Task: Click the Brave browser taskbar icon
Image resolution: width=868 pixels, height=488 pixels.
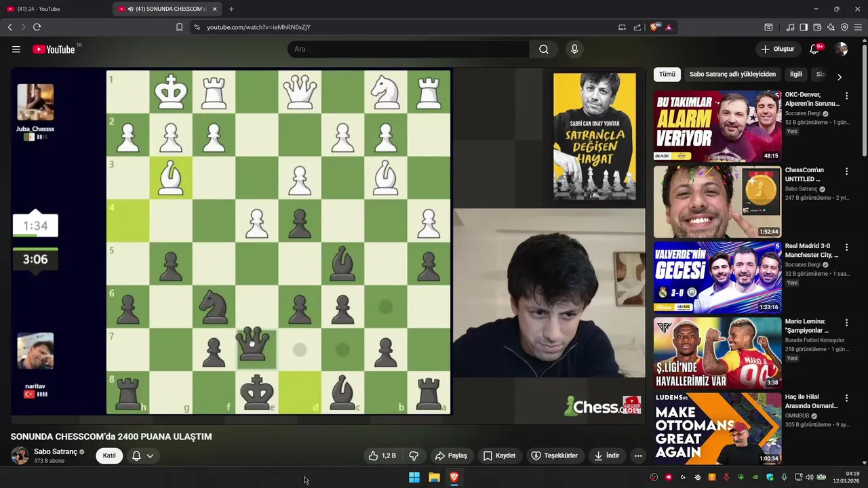Action: (x=454, y=477)
